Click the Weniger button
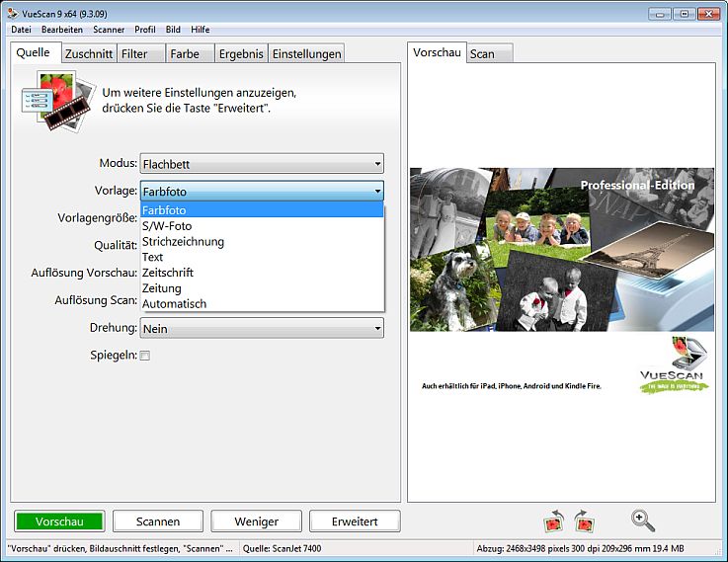Image resolution: width=728 pixels, height=562 pixels. coord(256,522)
